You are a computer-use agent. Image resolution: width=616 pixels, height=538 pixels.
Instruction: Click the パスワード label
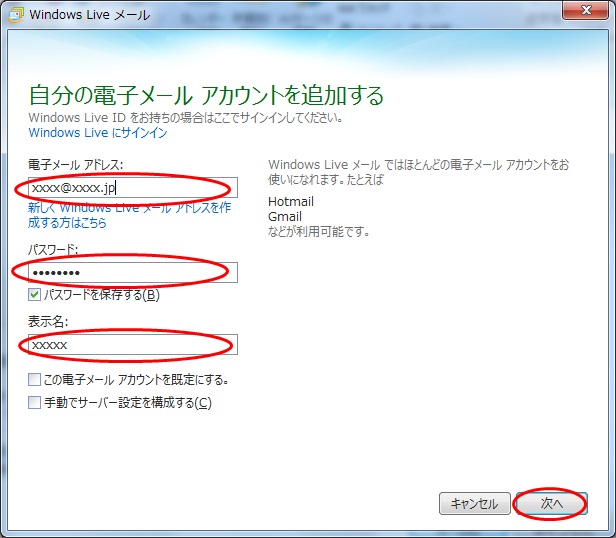53,249
